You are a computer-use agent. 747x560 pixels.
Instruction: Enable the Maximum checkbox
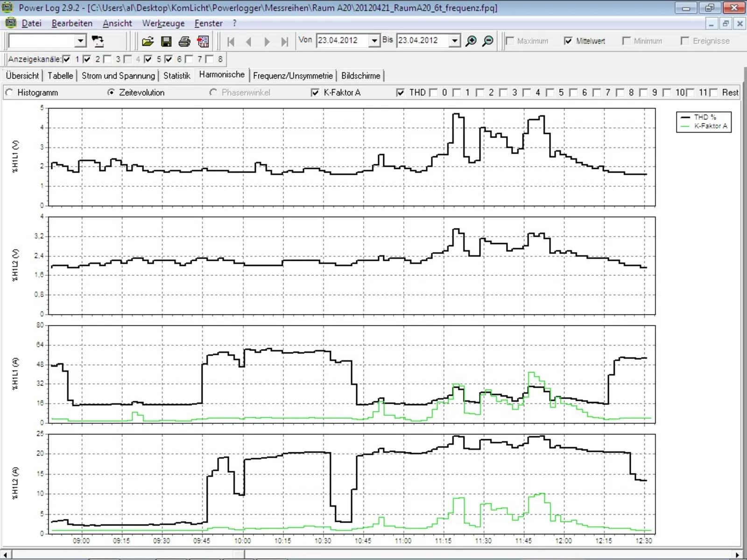pyautogui.click(x=510, y=41)
